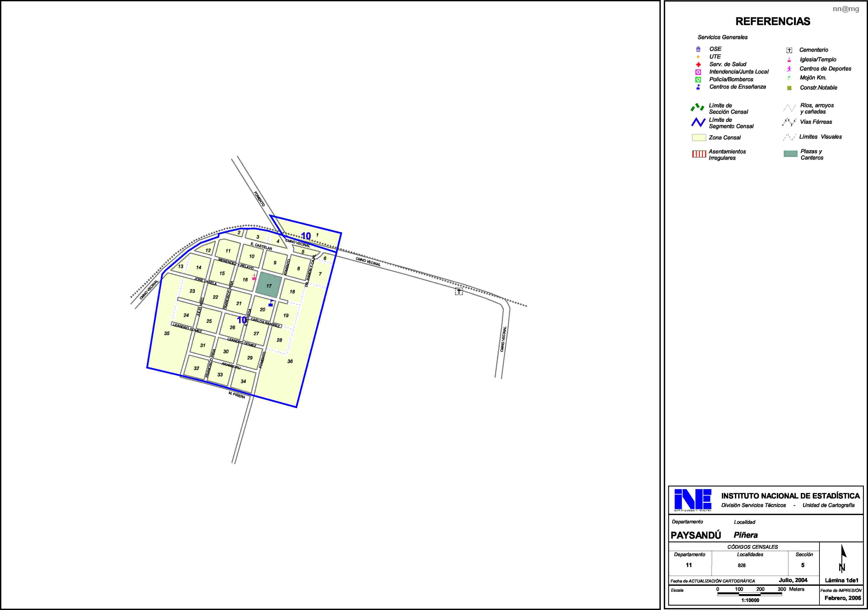This screenshot has height=610, width=868.
Task: Click the E. CASTELAR street label
Action: 261,246
